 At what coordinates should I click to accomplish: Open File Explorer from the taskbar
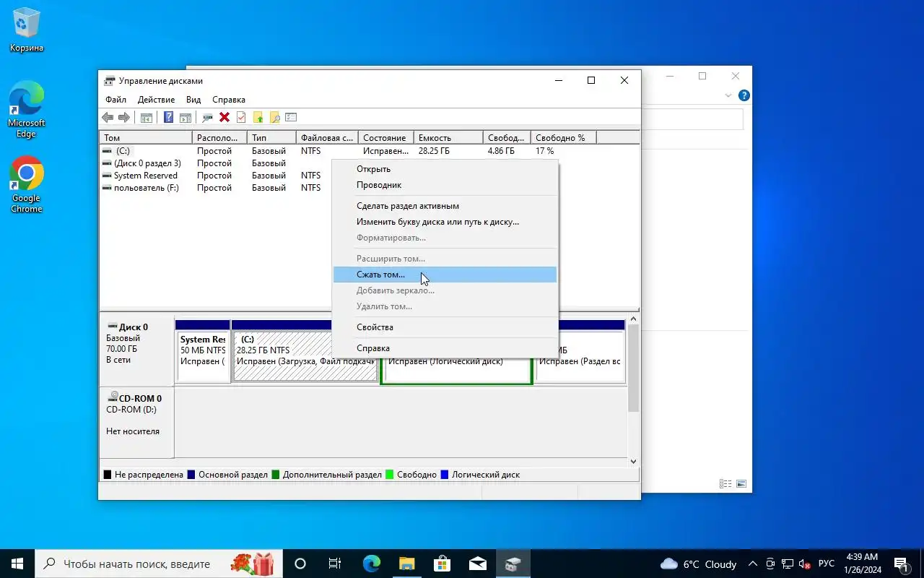(406, 564)
